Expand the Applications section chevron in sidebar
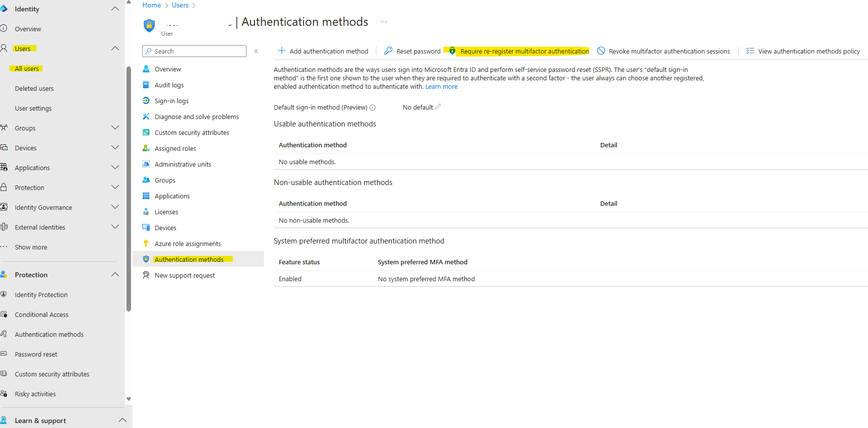Image resolution: width=868 pixels, height=428 pixels. tap(115, 168)
